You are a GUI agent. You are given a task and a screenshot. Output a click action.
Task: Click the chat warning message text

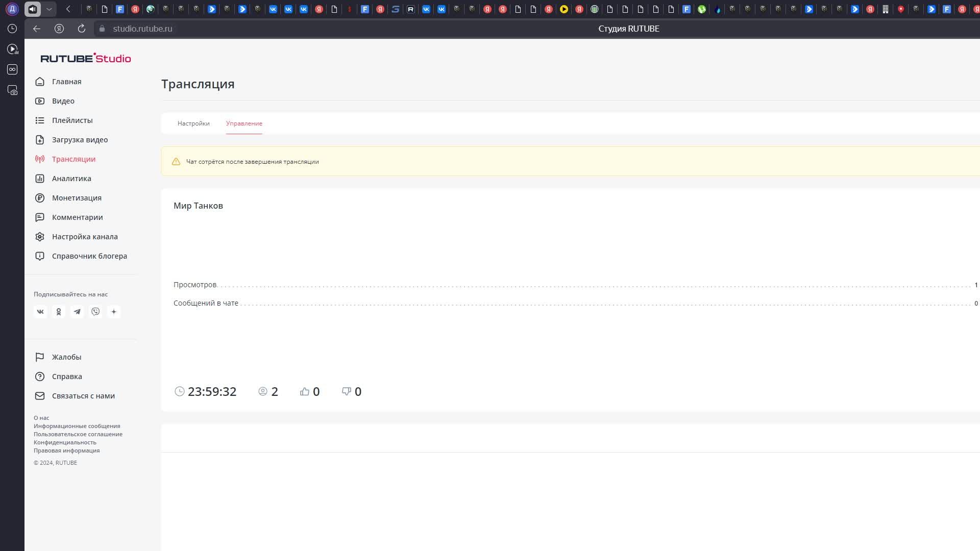pyautogui.click(x=252, y=162)
